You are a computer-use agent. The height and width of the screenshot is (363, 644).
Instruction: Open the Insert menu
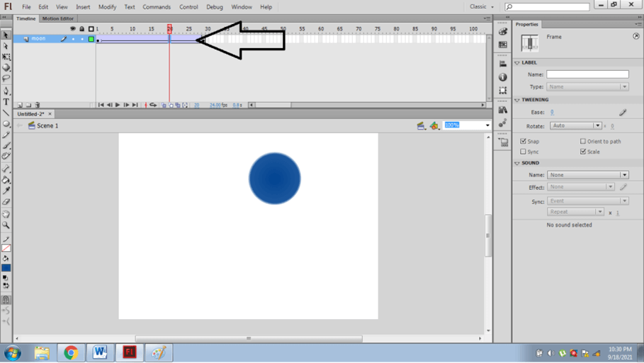(x=83, y=7)
